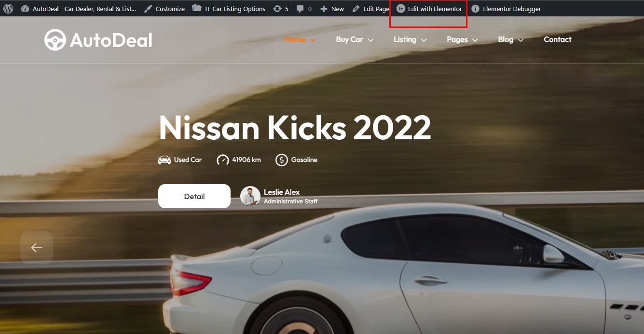Click the AutoDeal steering wheel logo
This screenshot has width=644, height=334.
coord(55,40)
